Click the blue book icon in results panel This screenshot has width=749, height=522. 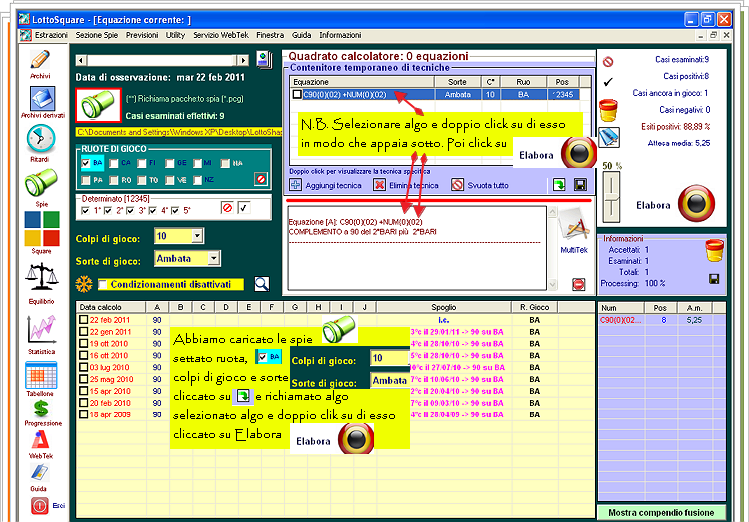(x=609, y=138)
